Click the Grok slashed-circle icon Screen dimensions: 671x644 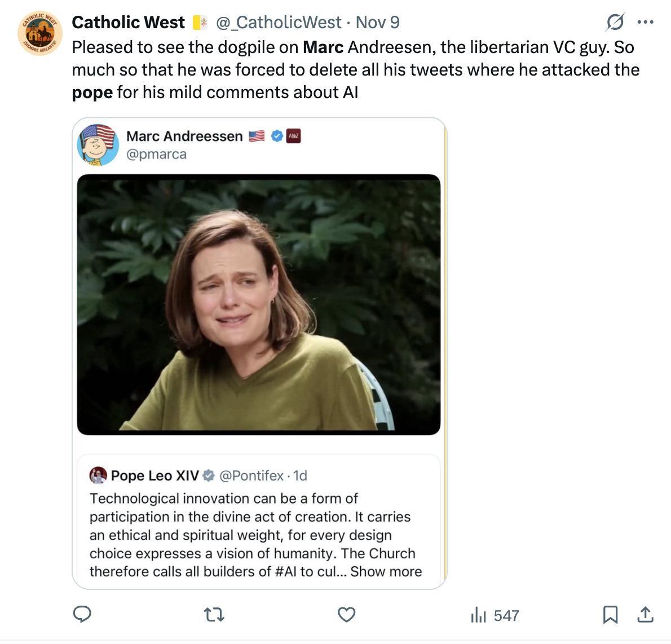[615, 23]
